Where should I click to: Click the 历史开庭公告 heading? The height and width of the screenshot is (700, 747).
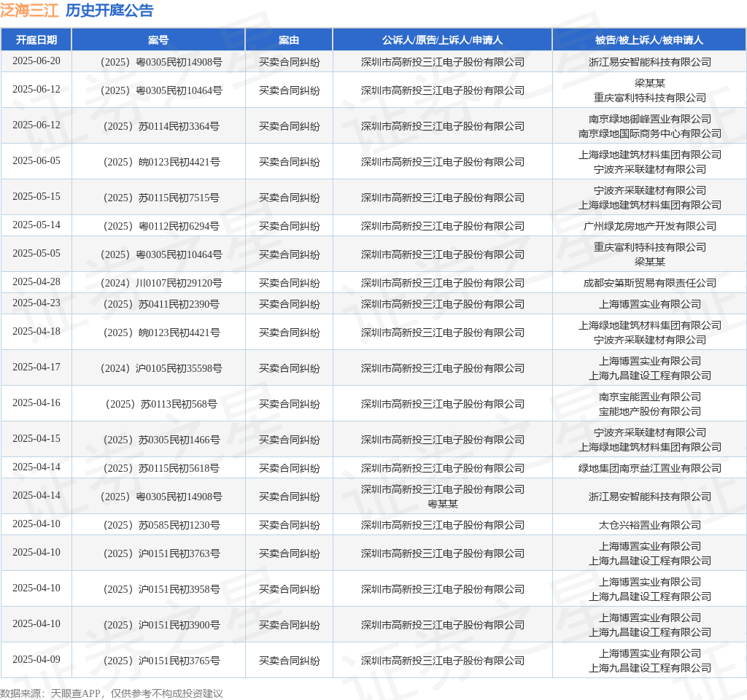109,10
